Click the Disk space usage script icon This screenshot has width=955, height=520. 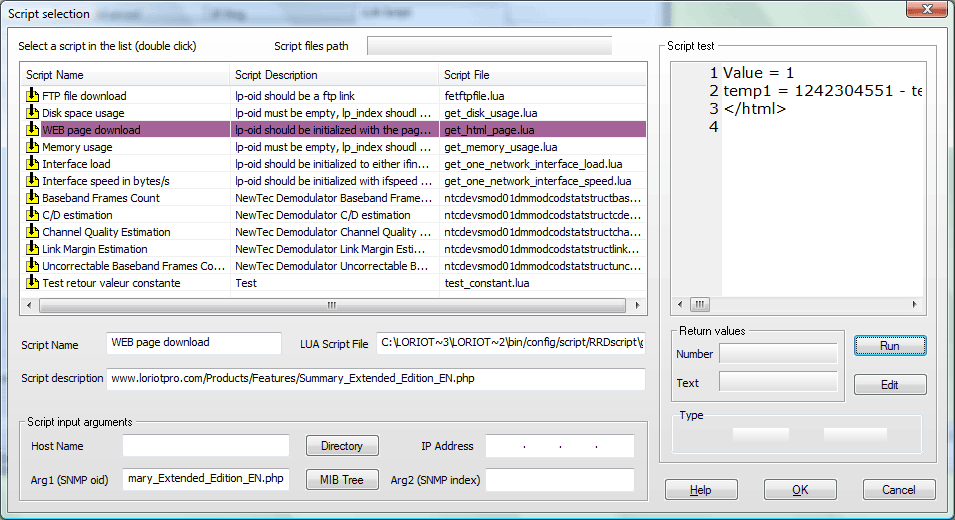coord(32,112)
